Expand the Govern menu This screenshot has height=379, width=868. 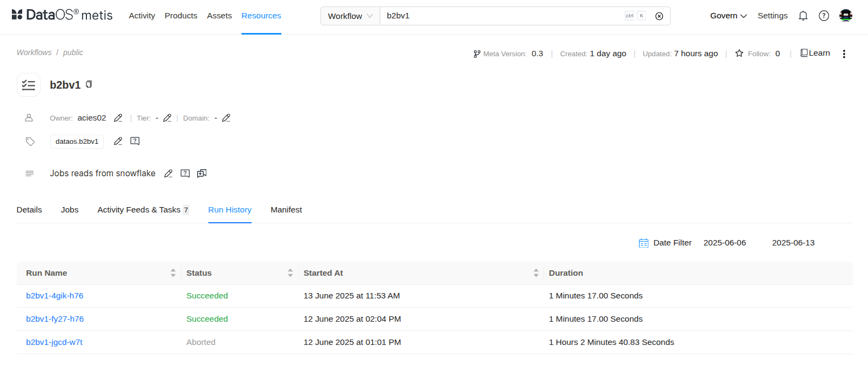point(728,16)
